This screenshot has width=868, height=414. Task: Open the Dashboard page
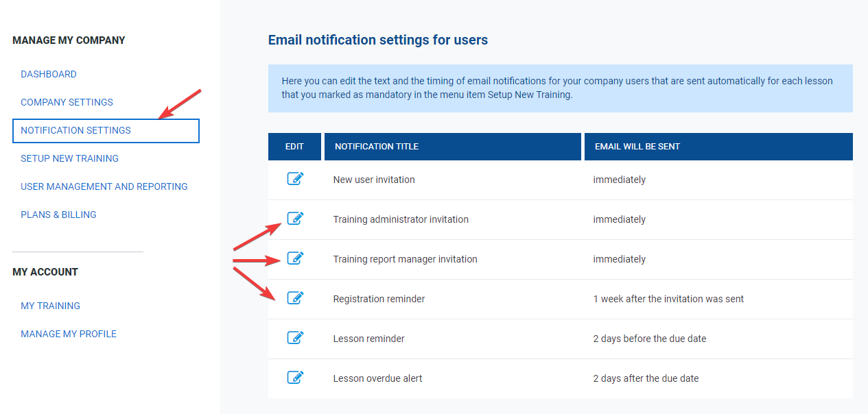(x=48, y=73)
